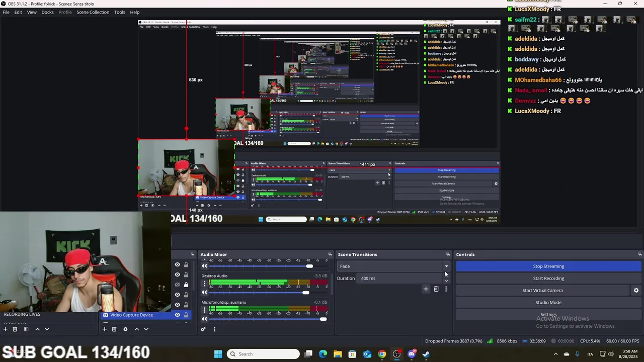
Task: Move the selected source down in Sources
Action: click(x=146, y=329)
